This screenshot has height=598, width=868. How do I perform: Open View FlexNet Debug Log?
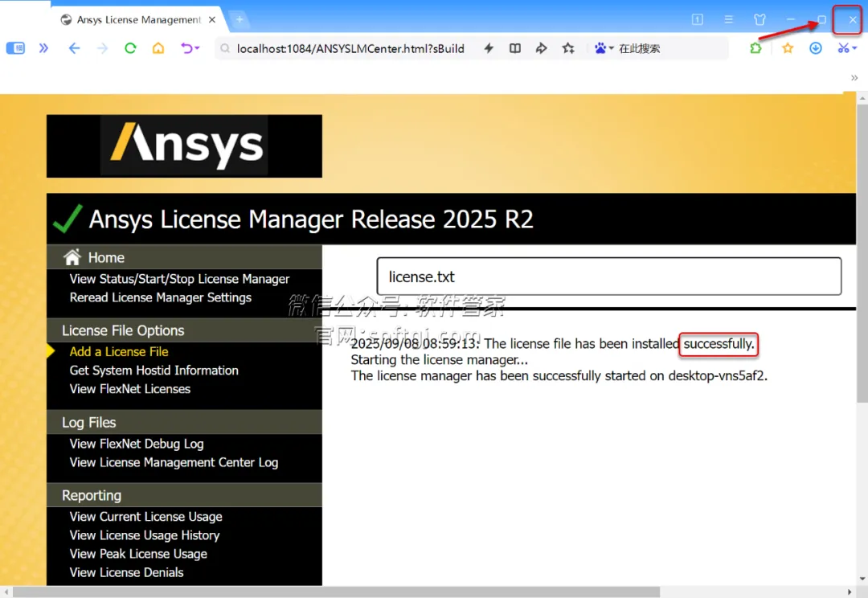[x=137, y=444]
